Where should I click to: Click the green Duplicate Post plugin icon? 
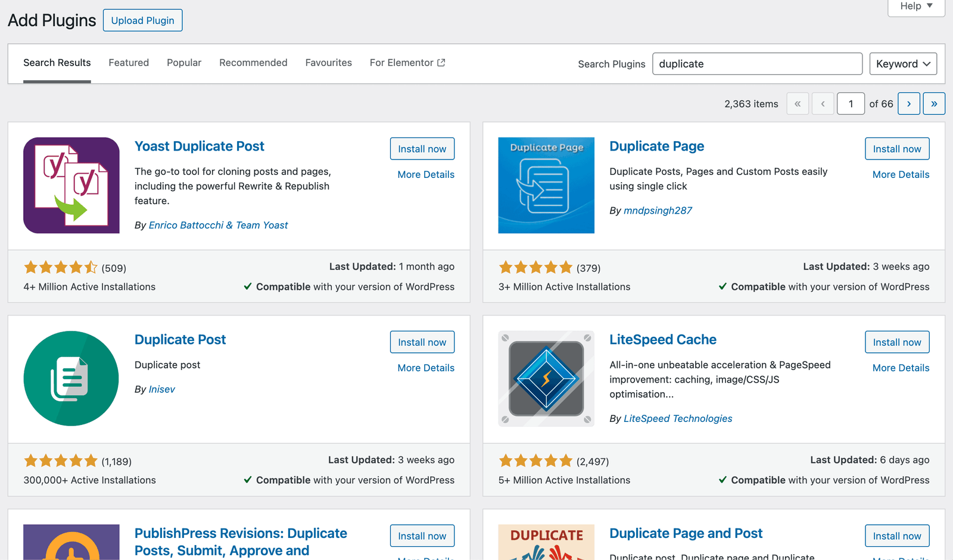click(x=71, y=378)
